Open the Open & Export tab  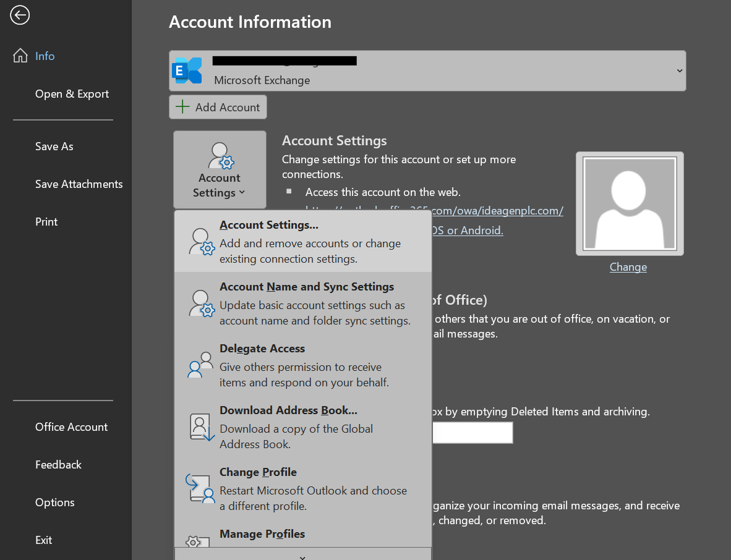[x=72, y=94]
